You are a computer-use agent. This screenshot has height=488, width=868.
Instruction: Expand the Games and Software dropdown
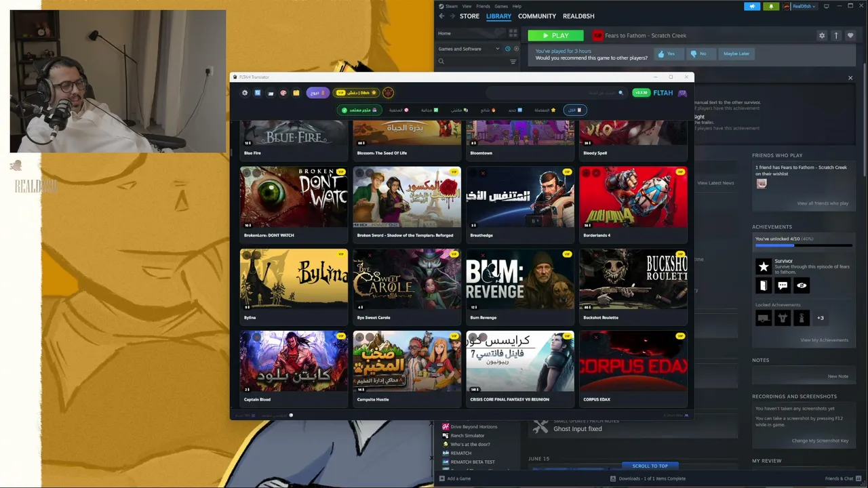pyautogui.click(x=469, y=49)
